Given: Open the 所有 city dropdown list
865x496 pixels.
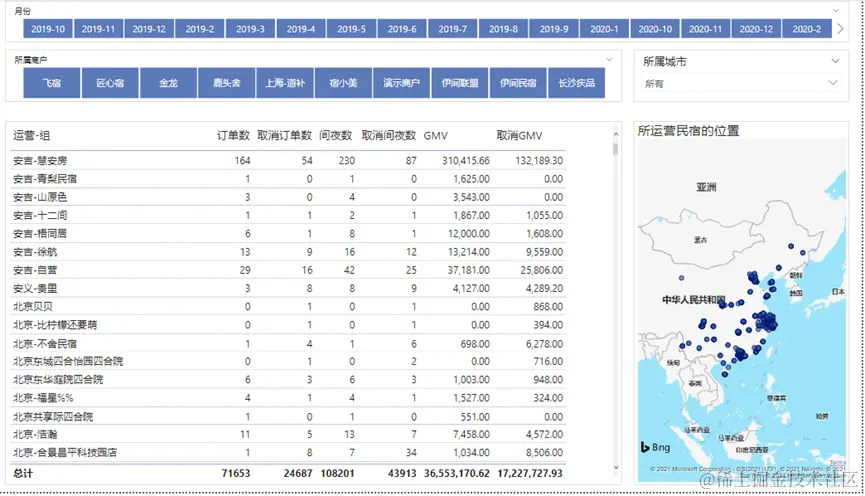Looking at the screenshot, I should click(x=740, y=83).
